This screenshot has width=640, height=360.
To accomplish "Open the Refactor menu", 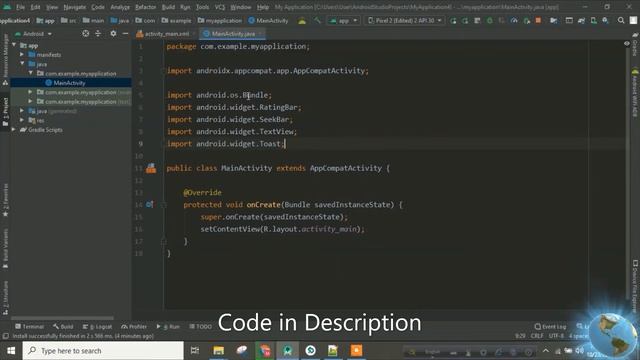I will (x=146, y=7).
